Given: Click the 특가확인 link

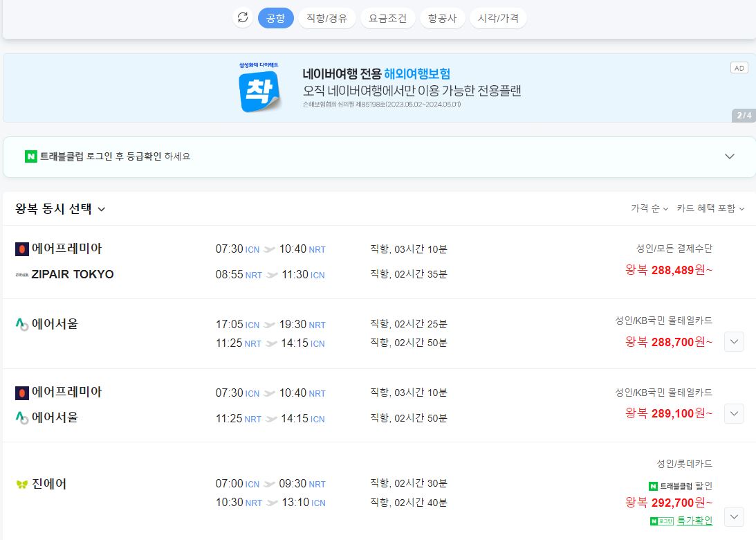Looking at the screenshot, I should coord(694,520).
